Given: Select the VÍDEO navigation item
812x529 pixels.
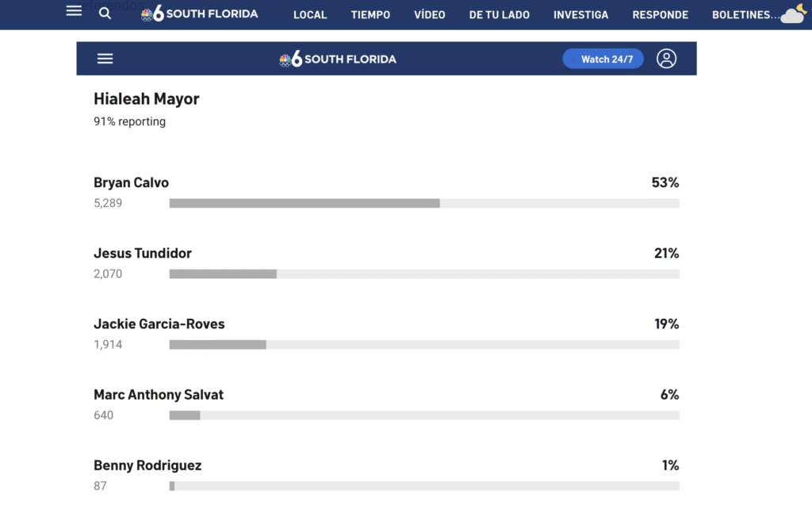Looking at the screenshot, I should (429, 15).
